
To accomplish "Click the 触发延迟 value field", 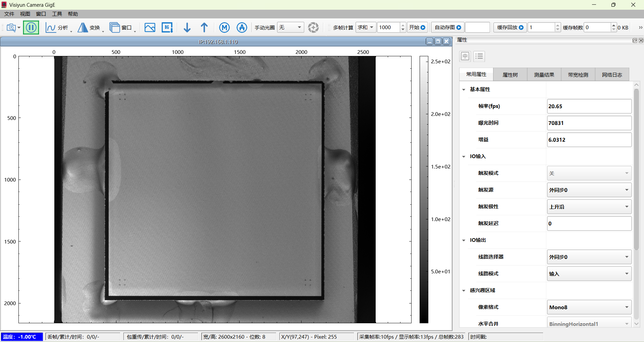I will (x=589, y=223).
